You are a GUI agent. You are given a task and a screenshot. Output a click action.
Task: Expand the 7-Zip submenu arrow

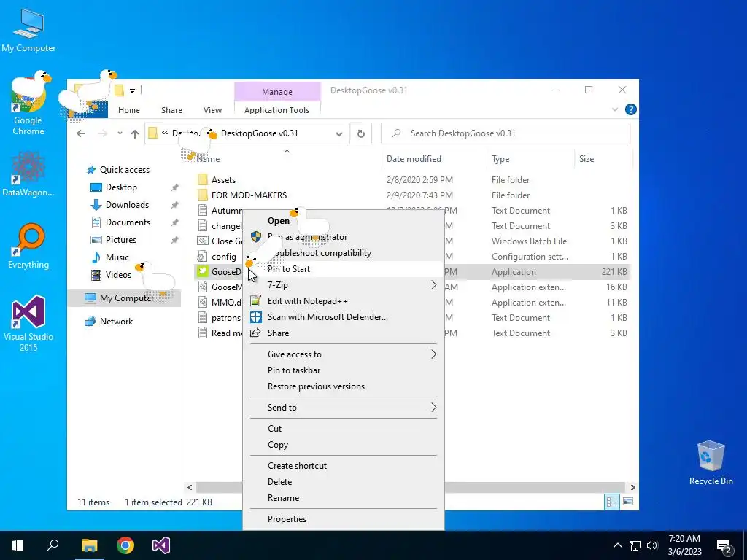click(x=433, y=285)
